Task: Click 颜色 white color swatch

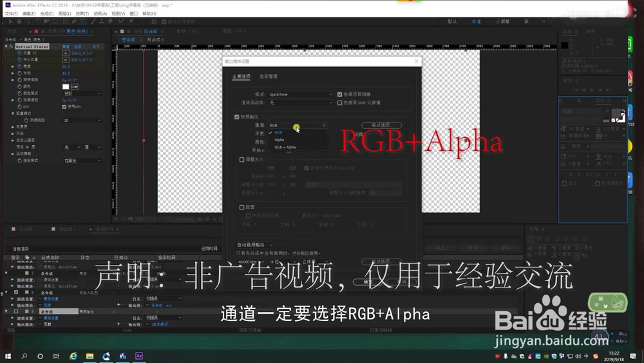Action: (66, 87)
